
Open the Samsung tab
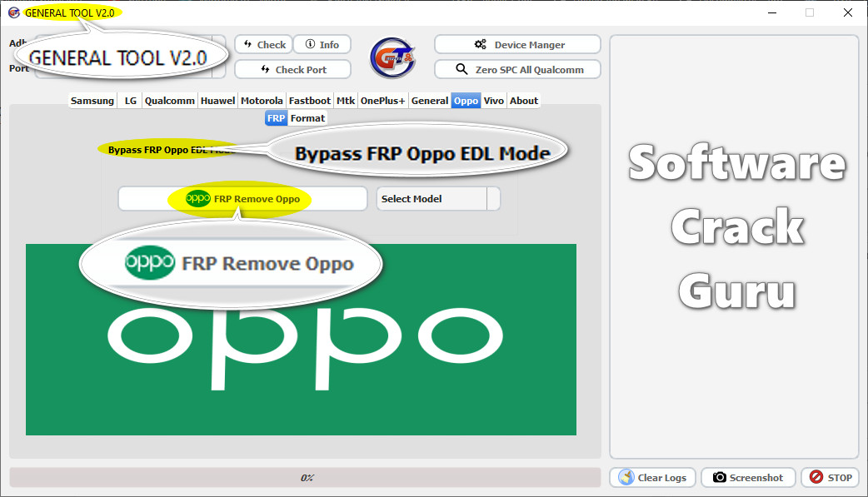[92, 101]
